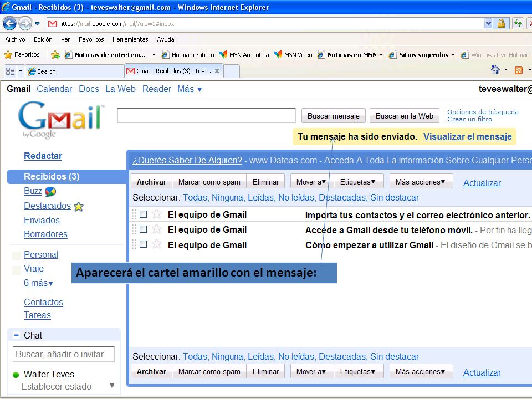
Task: Open the top Mover a dropdown
Action: (311, 182)
